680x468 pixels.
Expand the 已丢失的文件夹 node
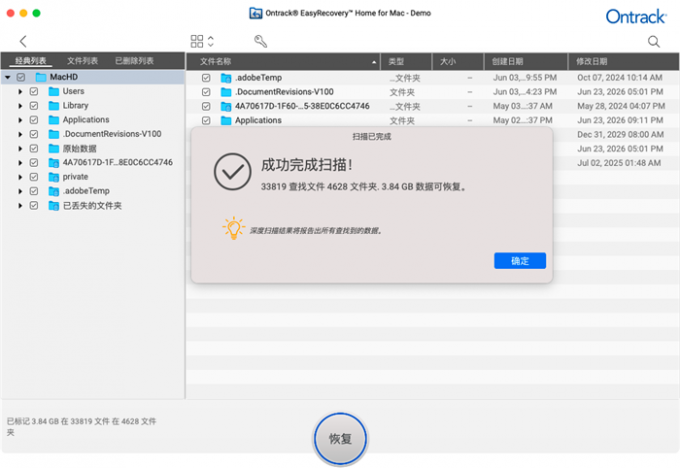[x=20, y=206]
